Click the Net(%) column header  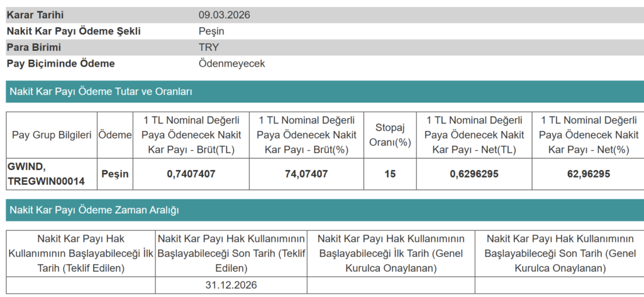pos(588,135)
